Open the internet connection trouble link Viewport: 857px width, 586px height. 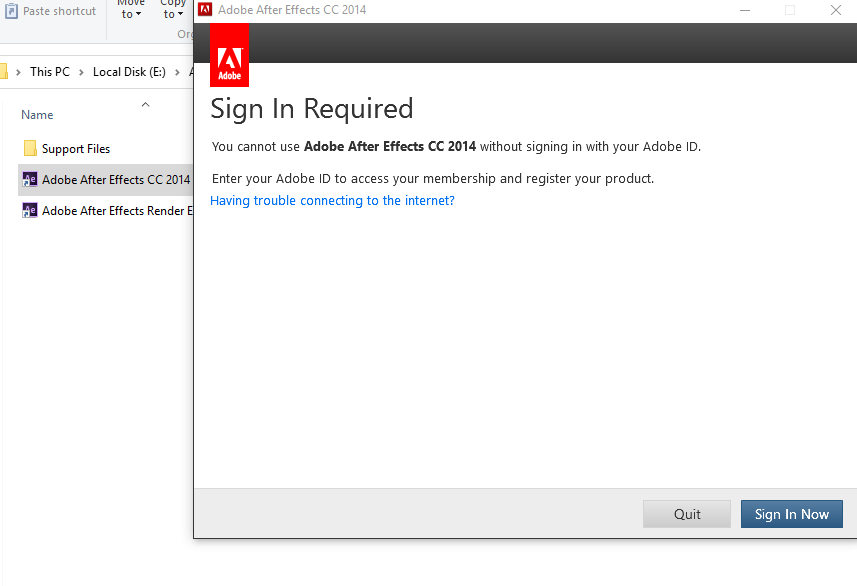click(x=332, y=201)
